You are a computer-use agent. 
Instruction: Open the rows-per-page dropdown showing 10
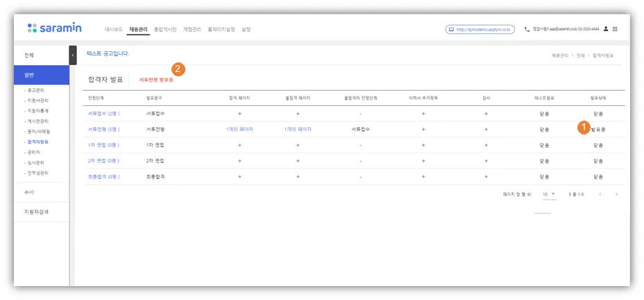click(549, 194)
